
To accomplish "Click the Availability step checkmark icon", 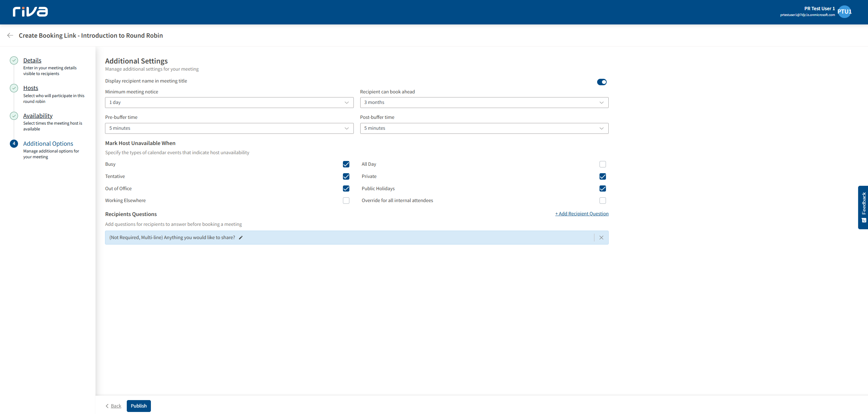I will pyautogui.click(x=14, y=116).
